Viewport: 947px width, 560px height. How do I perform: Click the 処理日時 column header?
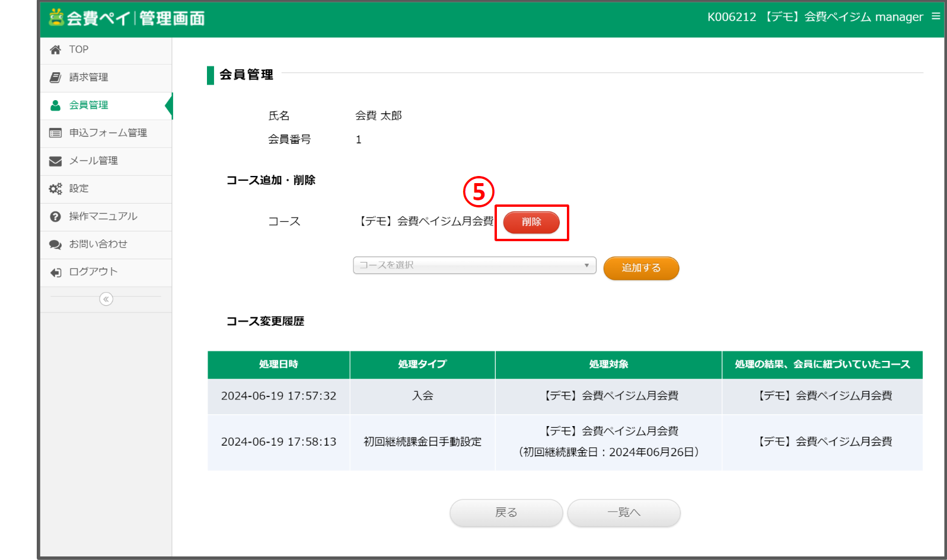(279, 364)
